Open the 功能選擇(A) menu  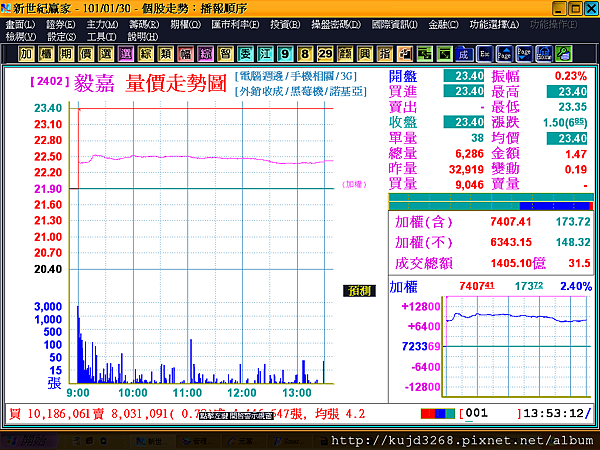(494, 25)
